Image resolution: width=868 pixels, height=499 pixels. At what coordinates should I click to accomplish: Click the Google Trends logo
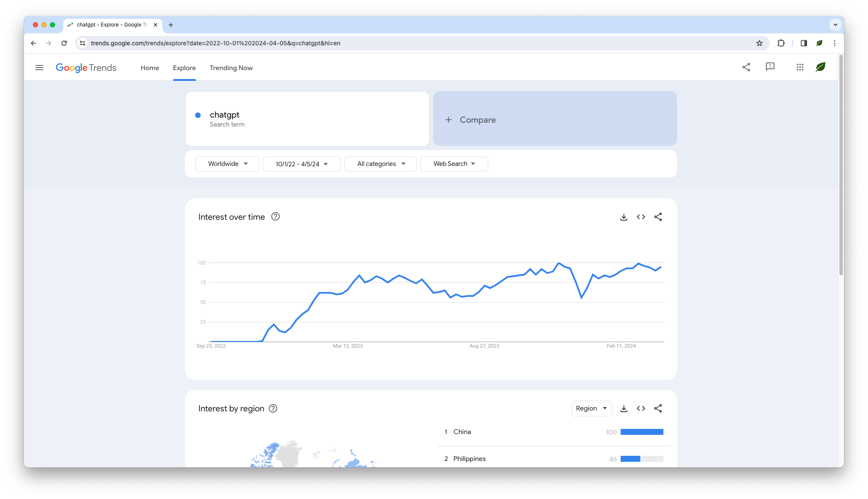(x=86, y=68)
